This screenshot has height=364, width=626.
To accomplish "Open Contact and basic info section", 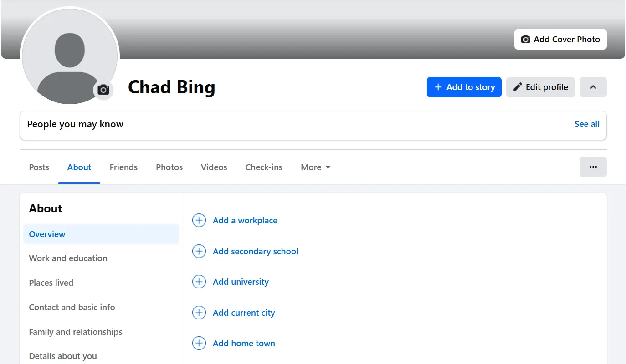I will 72,308.
